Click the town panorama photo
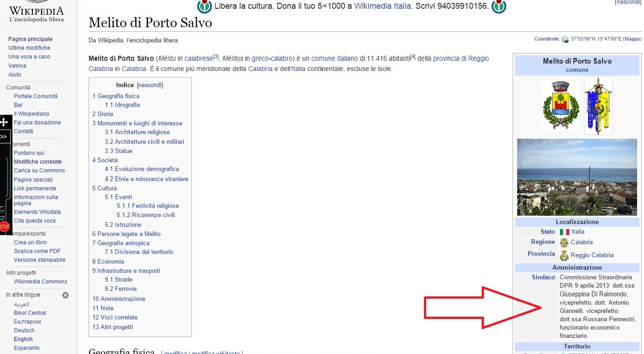This screenshot has height=354, width=644. click(x=577, y=177)
